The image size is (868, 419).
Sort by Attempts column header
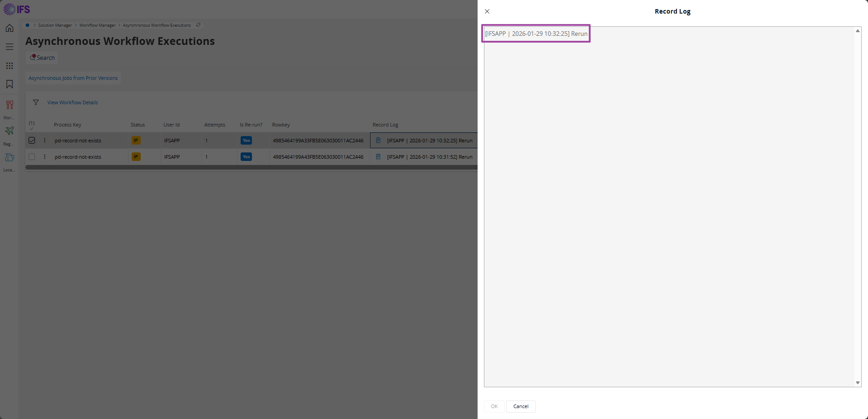(215, 125)
